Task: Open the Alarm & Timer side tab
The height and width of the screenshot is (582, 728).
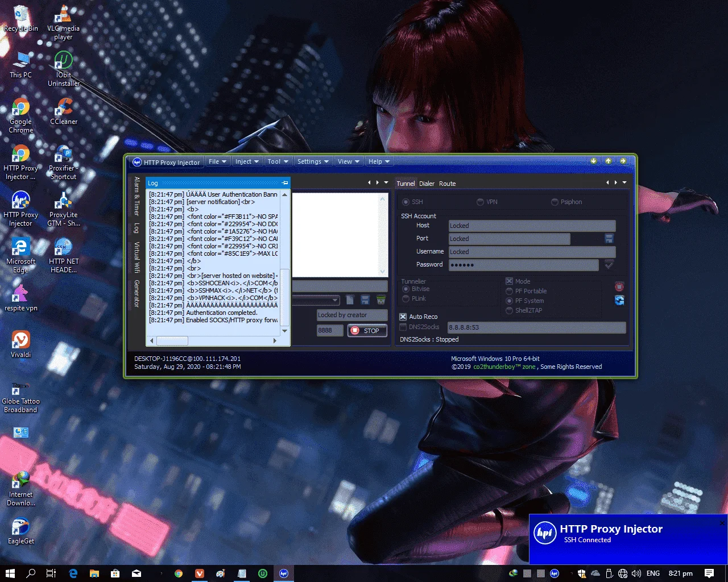Action: click(x=136, y=196)
